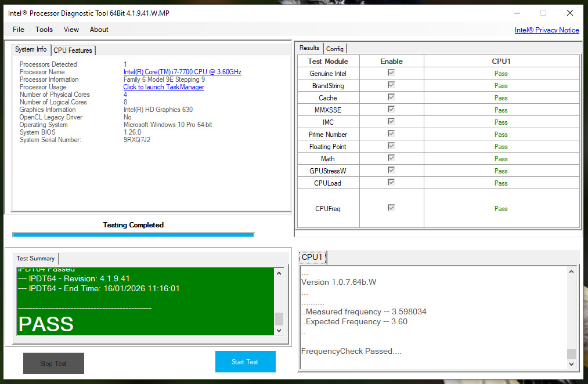Toggle Cache test checkbox

point(391,97)
